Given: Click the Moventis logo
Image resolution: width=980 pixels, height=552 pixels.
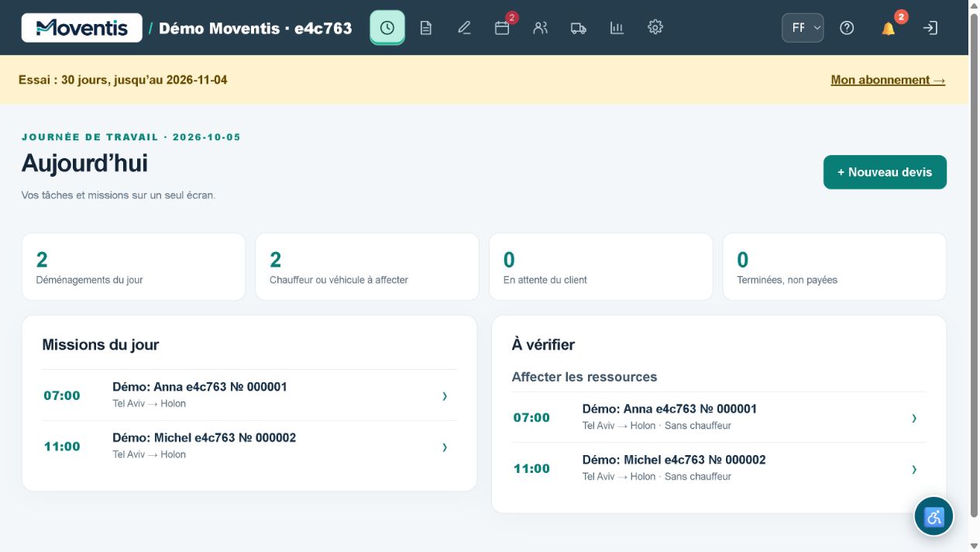Looking at the screenshot, I should click(82, 28).
